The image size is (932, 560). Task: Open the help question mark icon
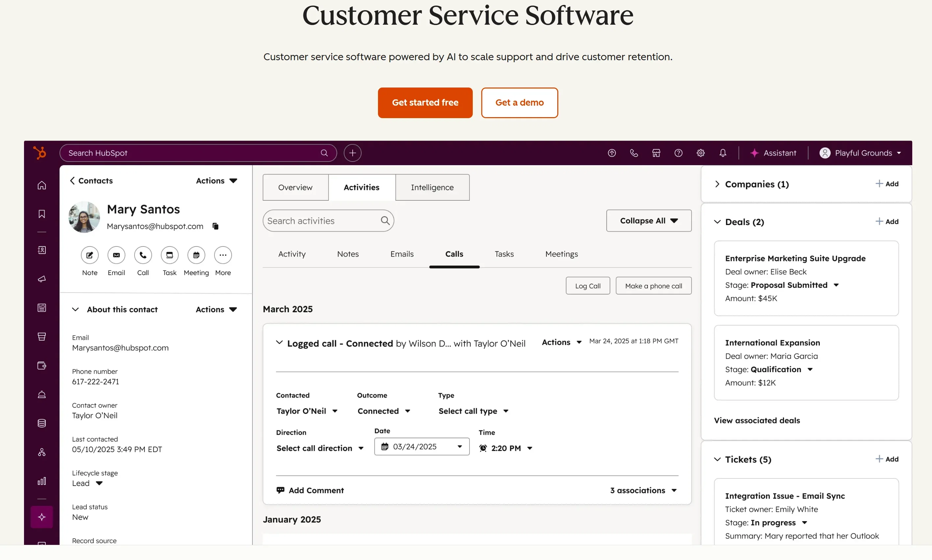coord(678,153)
